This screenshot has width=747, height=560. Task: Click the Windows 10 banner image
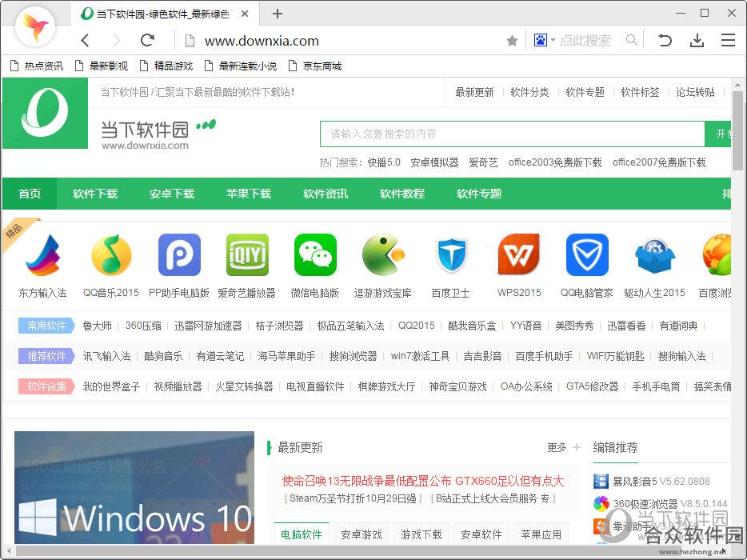[x=134, y=487]
